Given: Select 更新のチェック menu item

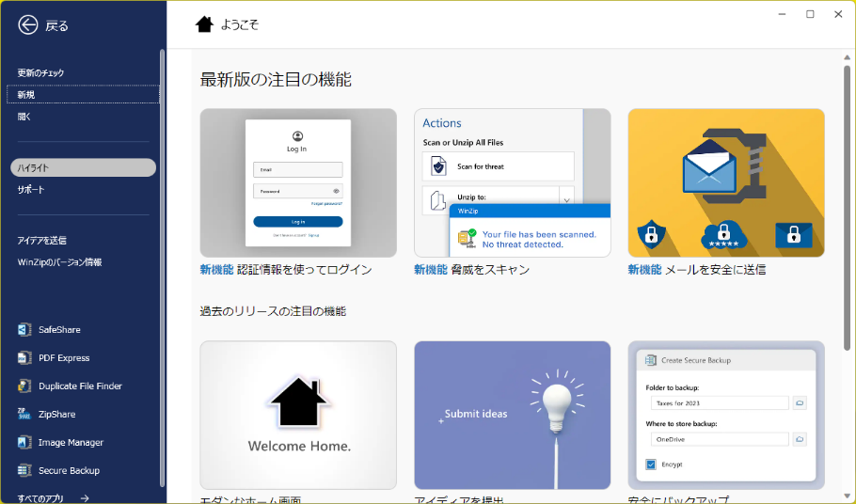Looking at the screenshot, I should 41,72.
